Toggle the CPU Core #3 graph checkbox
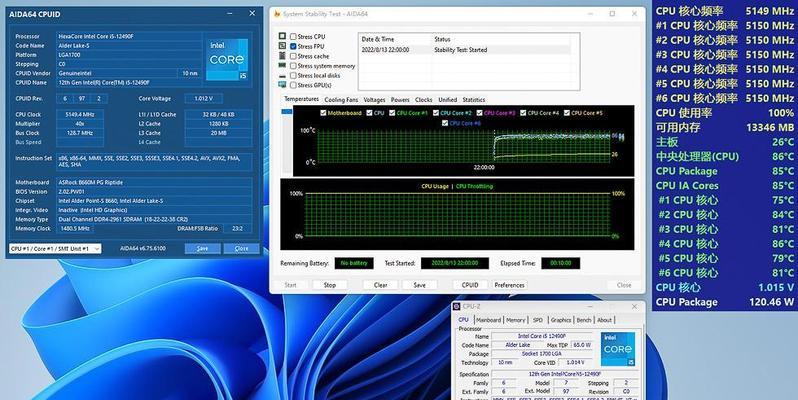The height and width of the screenshot is (400, 798). 479,113
